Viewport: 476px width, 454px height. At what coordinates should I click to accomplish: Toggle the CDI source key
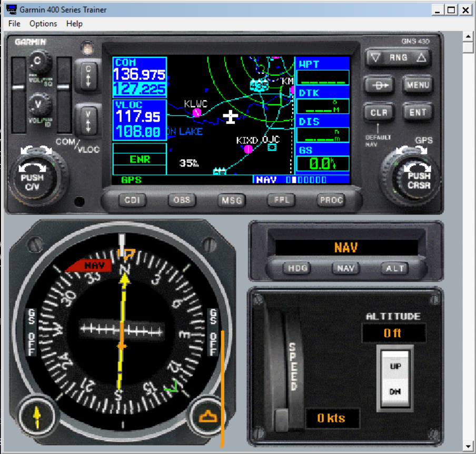[x=132, y=200]
